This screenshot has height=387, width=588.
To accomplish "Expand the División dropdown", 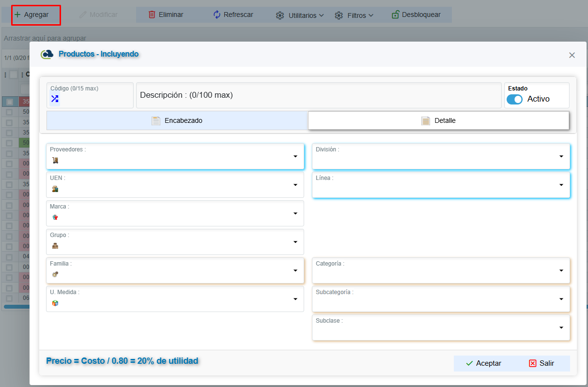I will pyautogui.click(x=561, y=156).
